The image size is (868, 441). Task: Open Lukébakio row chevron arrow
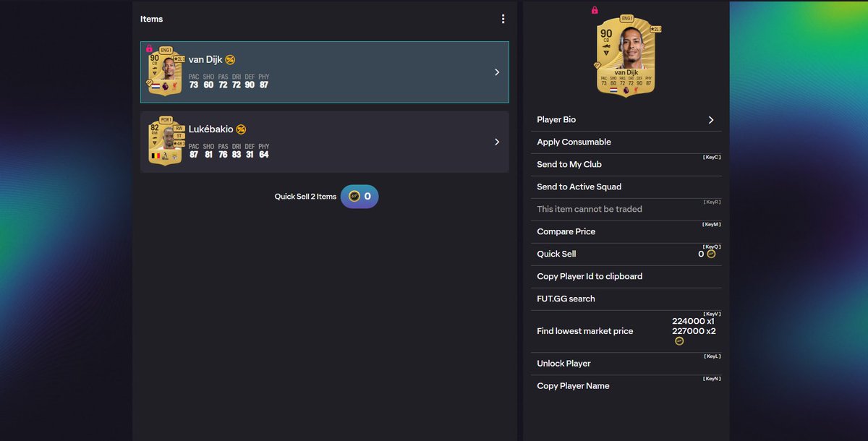tap(497, 142)
